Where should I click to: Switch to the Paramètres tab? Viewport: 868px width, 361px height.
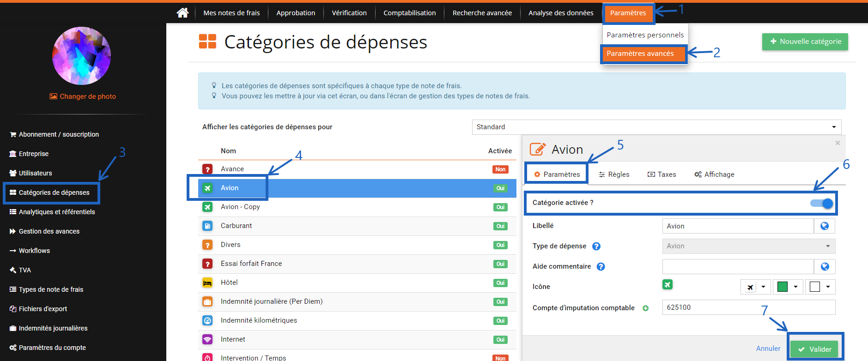557,174
